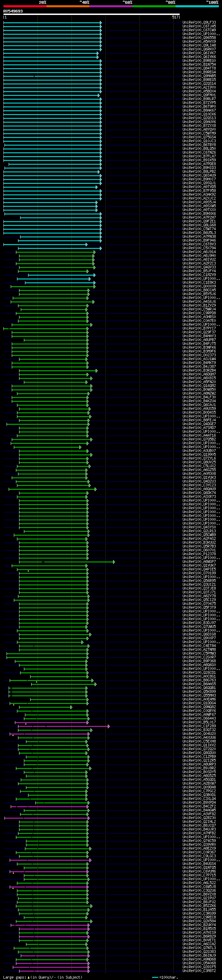Open hit UniRef100_C6TJA5
The width and height of the screenshot is (222, 980).
pyautogui.click(x=199, y=26)
